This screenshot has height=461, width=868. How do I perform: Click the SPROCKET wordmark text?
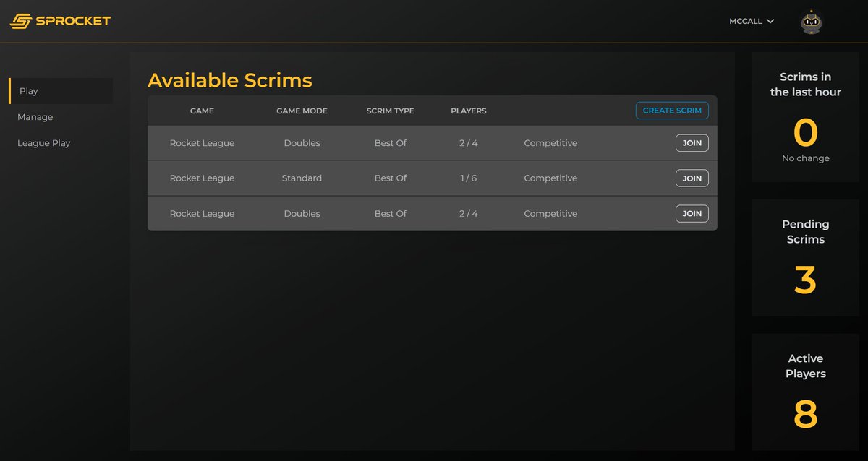(74, 21)
